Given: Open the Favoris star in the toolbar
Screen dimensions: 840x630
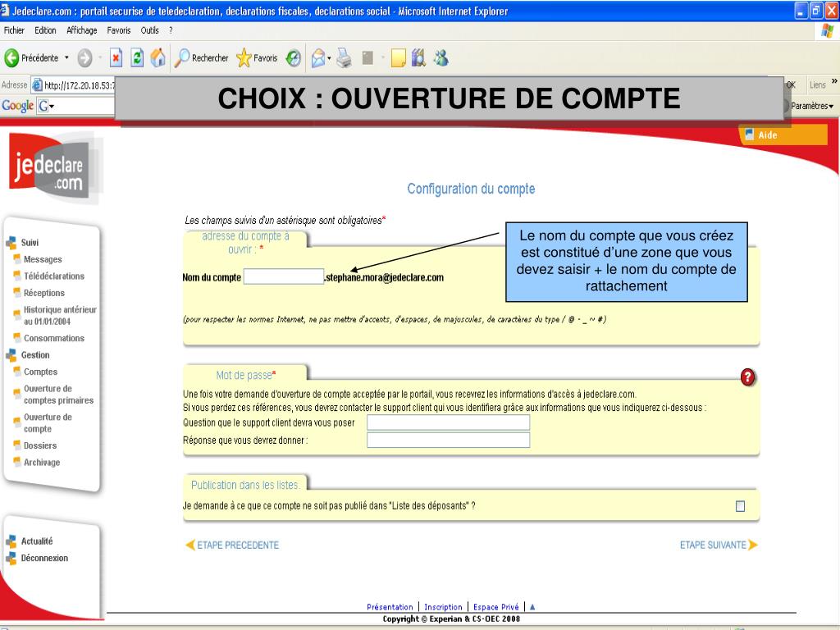Looking at the screenshot, I should [x=257, y=58].
